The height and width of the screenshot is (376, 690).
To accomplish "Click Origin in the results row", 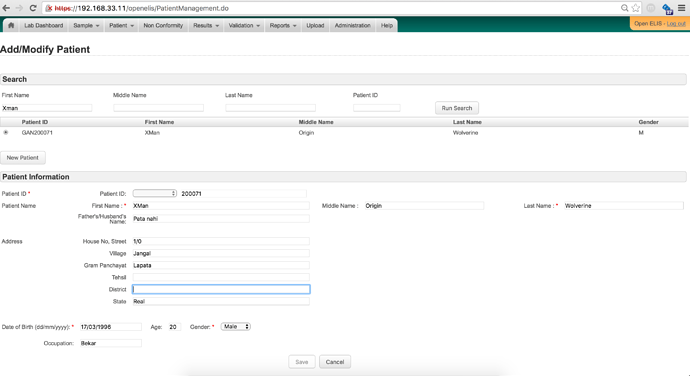I will tap(306, 133).
